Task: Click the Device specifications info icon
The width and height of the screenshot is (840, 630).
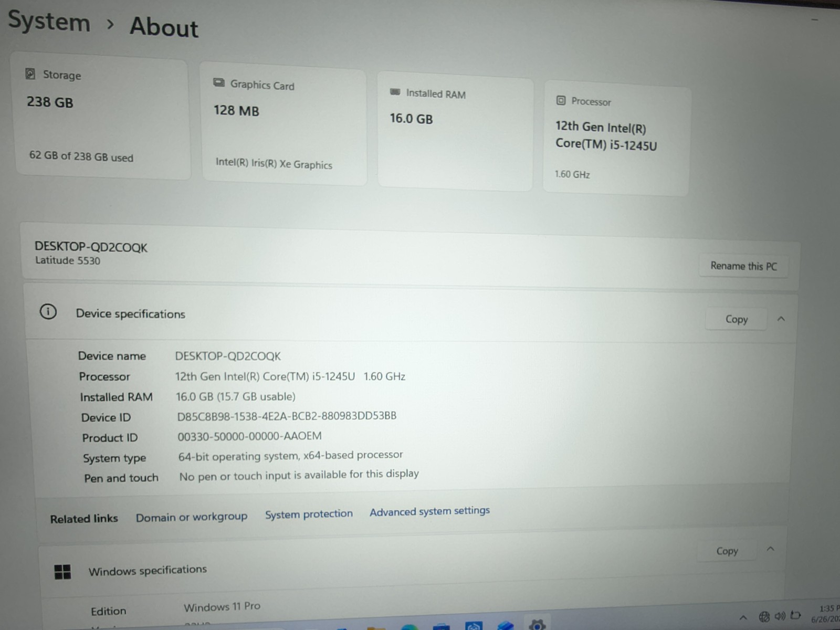Action: [48, 312]
